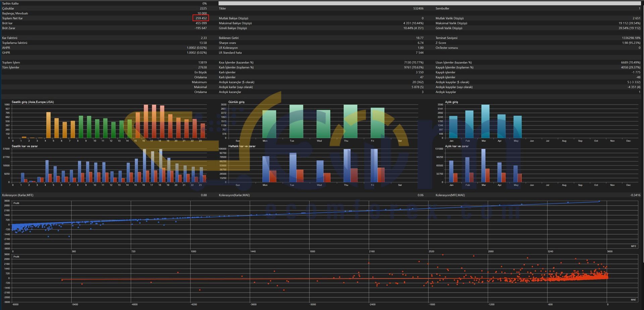The height and width of the screenshot is (310, 644).
Task: Click the 'Uzun İşlemler' value '6689 (70.49%)'
Action: click(x=631, y=62)
